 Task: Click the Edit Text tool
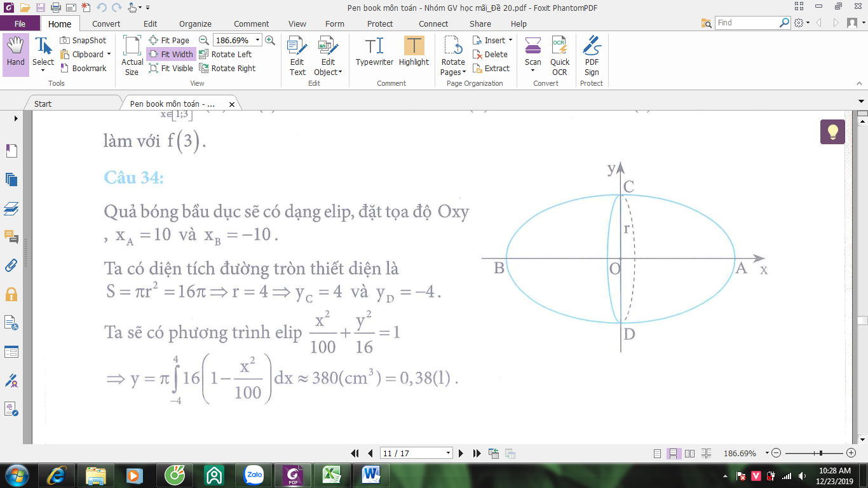(297, 56)
